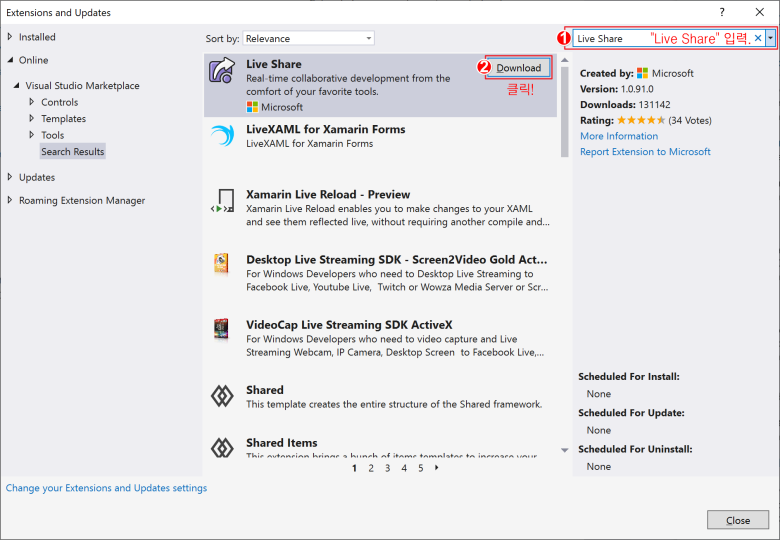Collapse the Online node
Viewport: 780px width, 540px height.
click(x=10, y=60)
